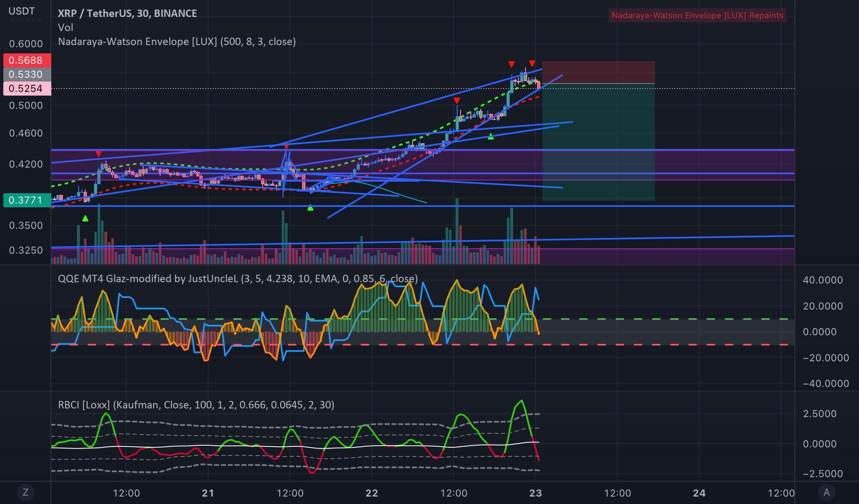Click the A auto-scale button at bottom right
This screenshot has width=859, height=504.
pyautogui.click(x=826, y=492)
